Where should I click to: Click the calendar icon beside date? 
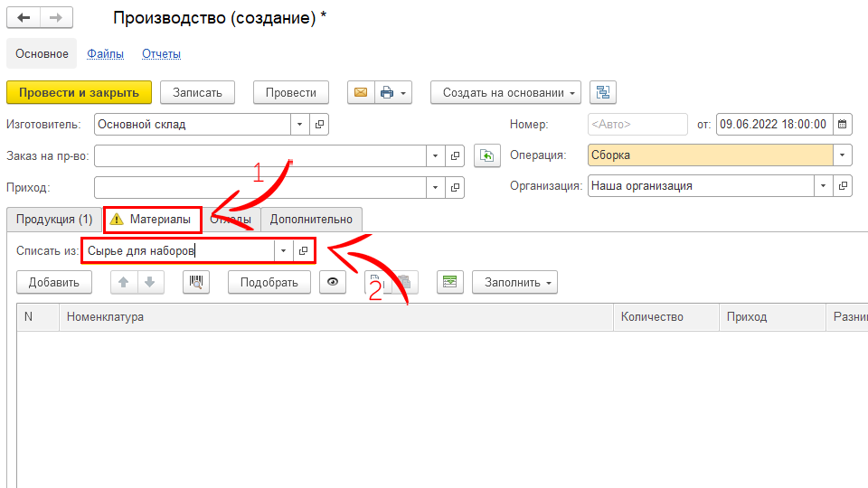point(842,124)
